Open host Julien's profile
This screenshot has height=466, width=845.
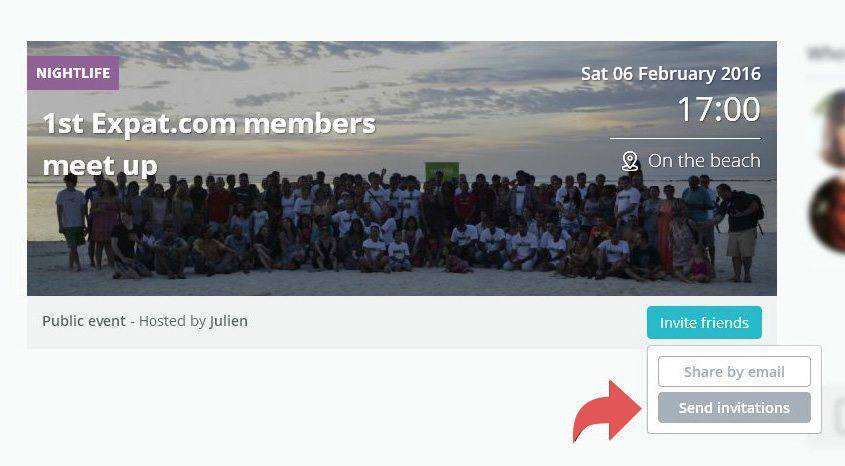click(x=228, y=321)
